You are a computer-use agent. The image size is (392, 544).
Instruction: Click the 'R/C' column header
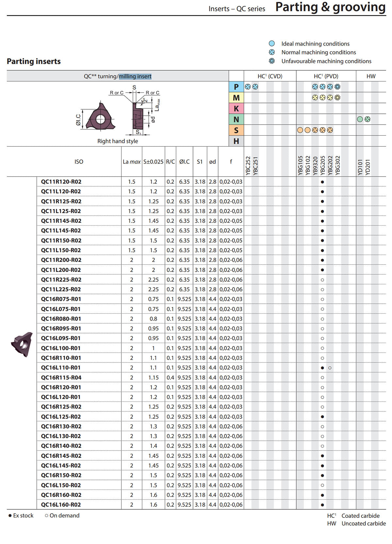(170, 161)
